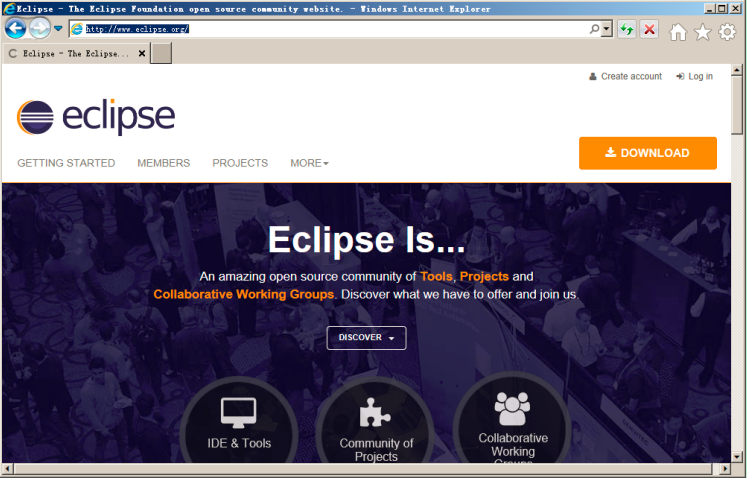Select the Eclipse browser tab
This screenshot has width=747, height=478.
(76, 53)
